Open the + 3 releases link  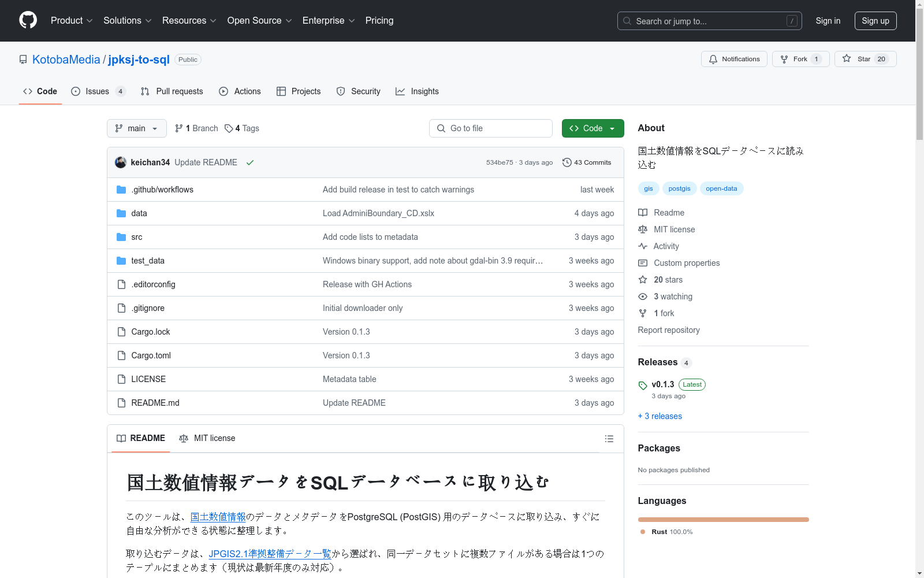tap(660, 416)
